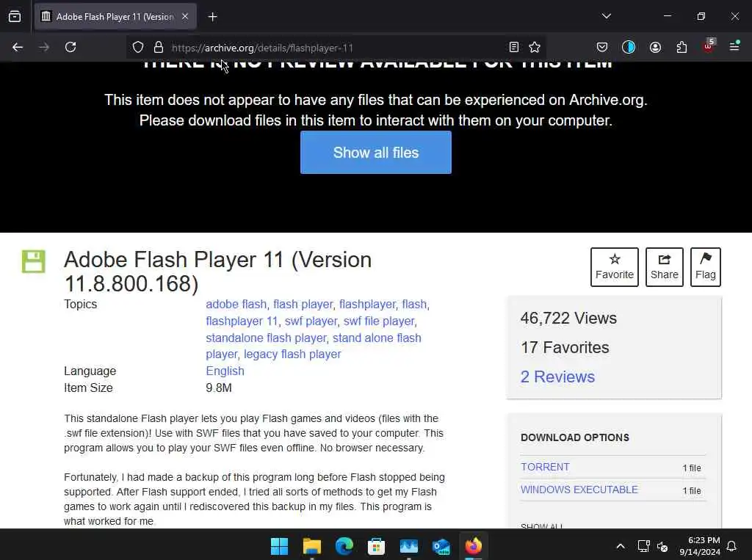Open the taskbar clock and date
752x560 pixels.
pos(700,545)
